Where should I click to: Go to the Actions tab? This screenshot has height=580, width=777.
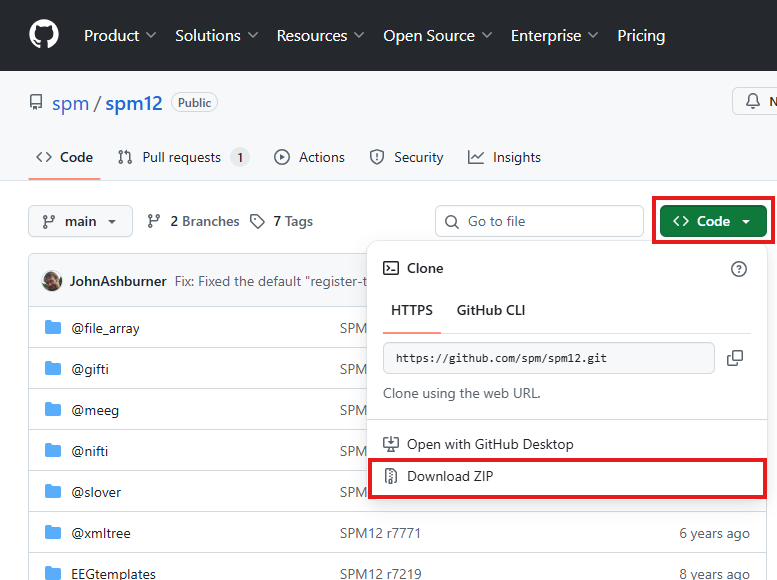pyautogui.click(x=310, y=157)
